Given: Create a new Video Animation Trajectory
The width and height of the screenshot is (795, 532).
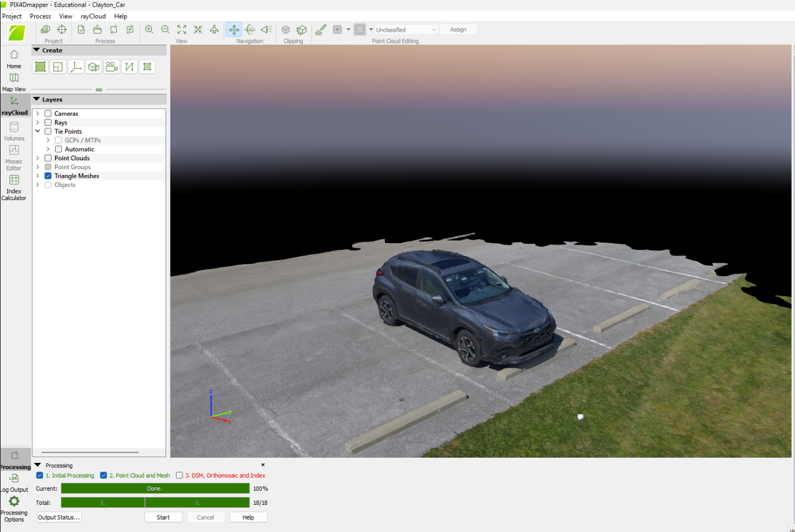Looking at the screenshot, I should (111, 66).
